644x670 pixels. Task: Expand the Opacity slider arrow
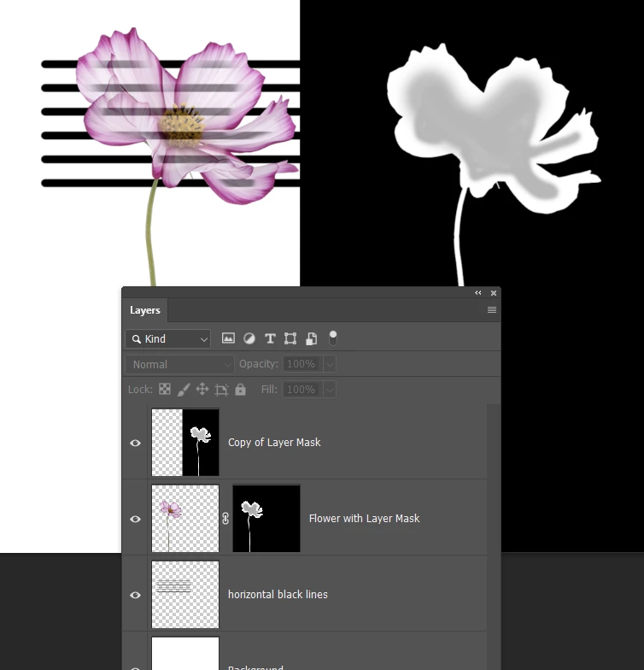[x=330, y=364]
